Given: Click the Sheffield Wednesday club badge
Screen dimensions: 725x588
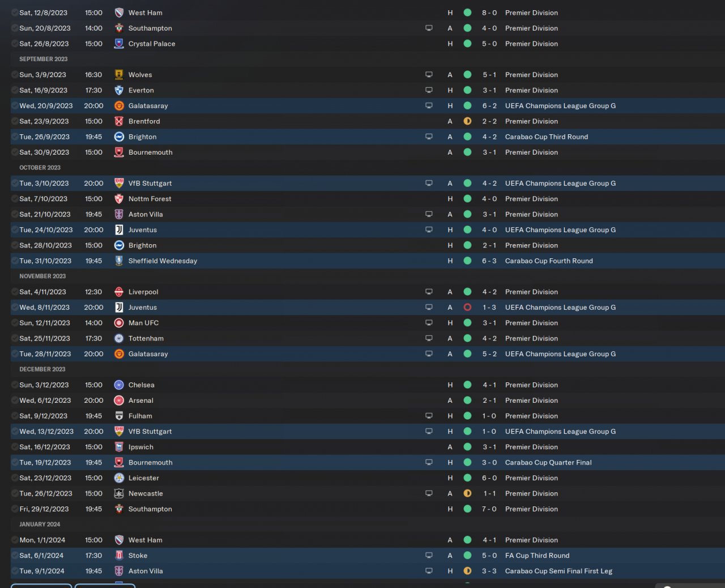Looking at the screenshot, I should click(119, 261).
